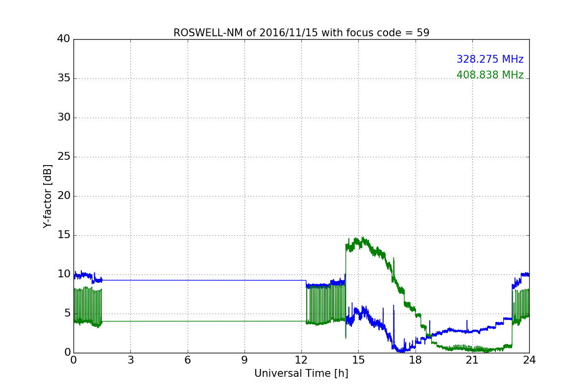Select the green 408.838 MHz legend label

pyautogui.click(x=490, y=75)
